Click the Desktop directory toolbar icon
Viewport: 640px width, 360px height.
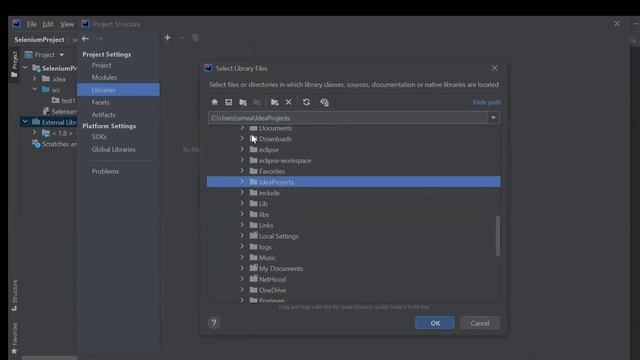click(x=229, y=102)
